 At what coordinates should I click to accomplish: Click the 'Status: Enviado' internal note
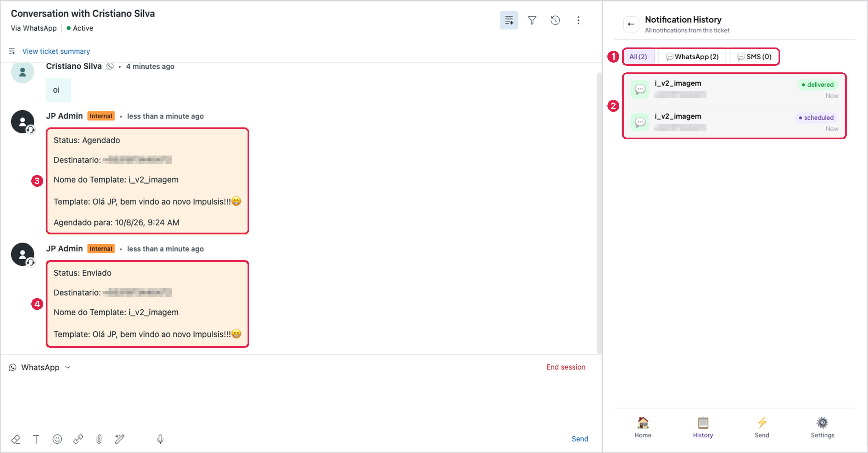[147, 304]
